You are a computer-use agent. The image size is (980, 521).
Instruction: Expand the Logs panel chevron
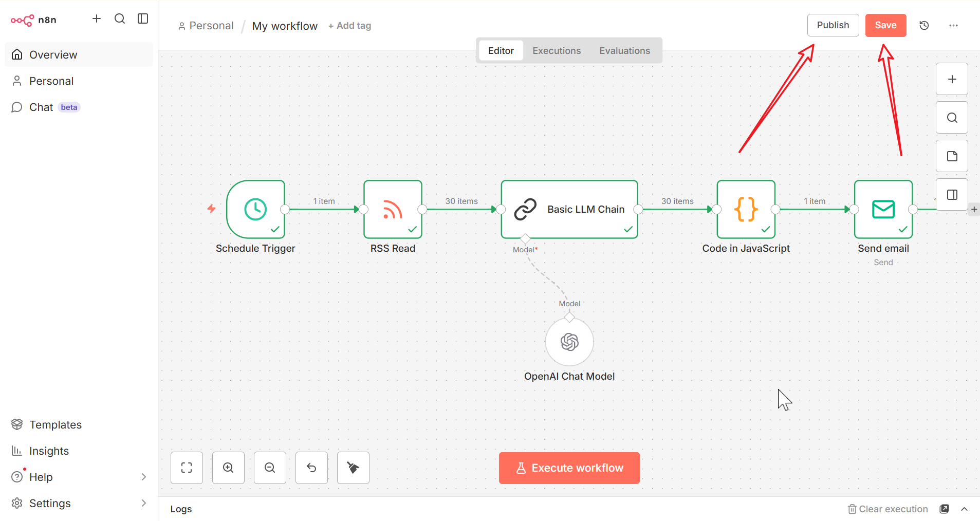965,509
